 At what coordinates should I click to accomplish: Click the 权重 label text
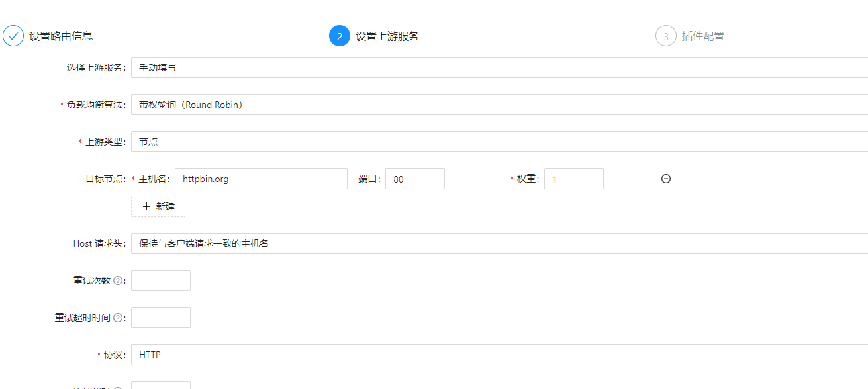527,179
